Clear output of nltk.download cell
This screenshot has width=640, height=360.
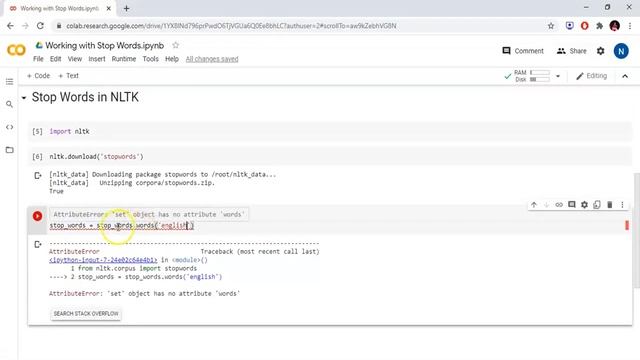coord(38,176)
